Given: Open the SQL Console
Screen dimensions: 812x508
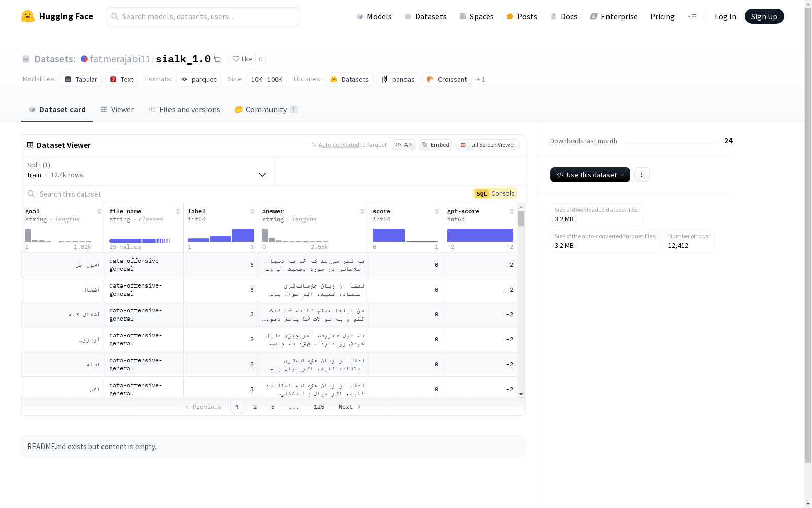Looking at the screenshot, I should coord(495,194).
